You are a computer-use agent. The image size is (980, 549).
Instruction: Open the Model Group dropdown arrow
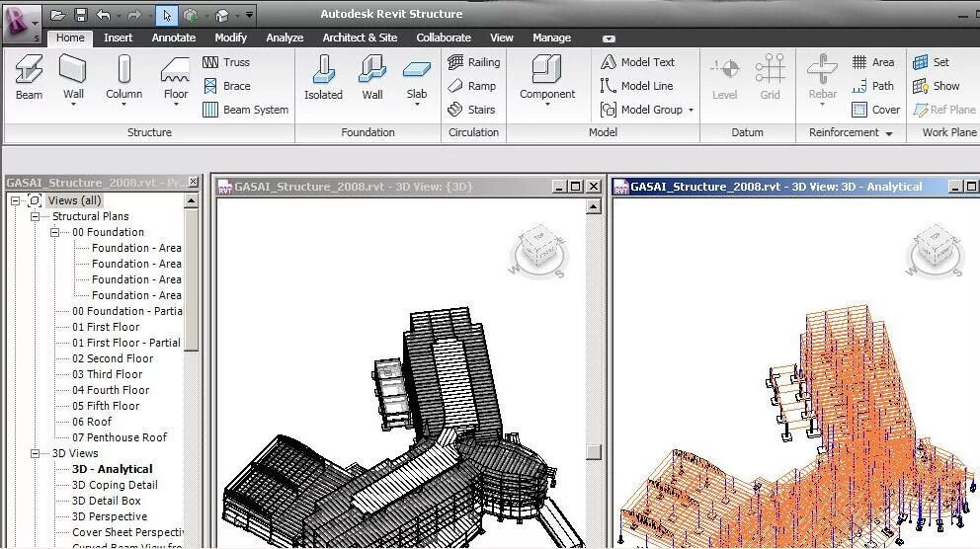click(x=691, y=110)
